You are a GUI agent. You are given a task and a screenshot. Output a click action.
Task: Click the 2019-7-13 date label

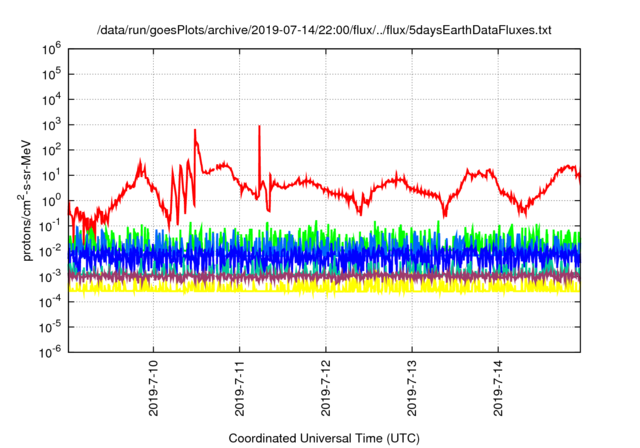click(412, 388)
